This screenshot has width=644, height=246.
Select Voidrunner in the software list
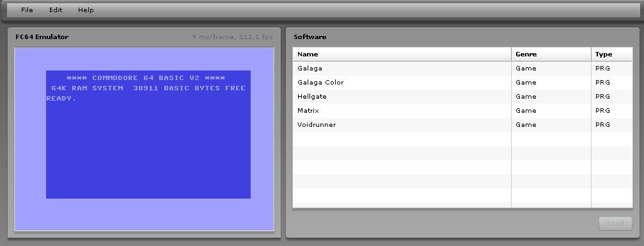[x=462, y=124]
